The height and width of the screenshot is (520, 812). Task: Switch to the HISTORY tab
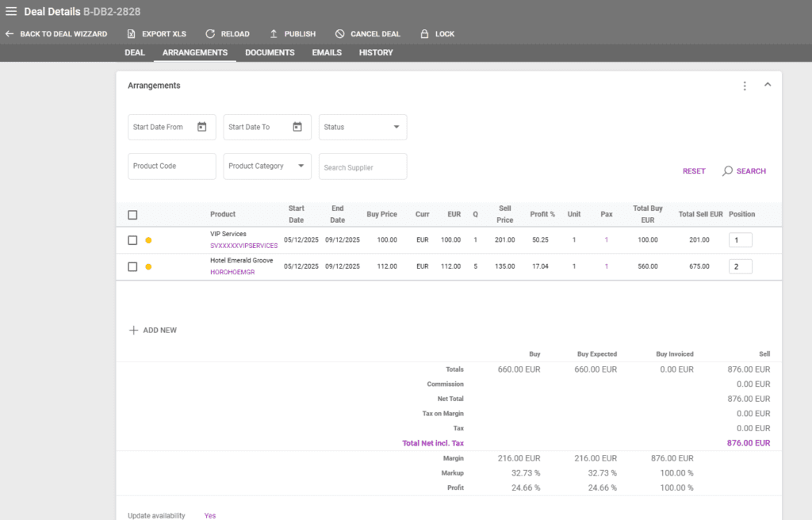(x=375, y=52)
